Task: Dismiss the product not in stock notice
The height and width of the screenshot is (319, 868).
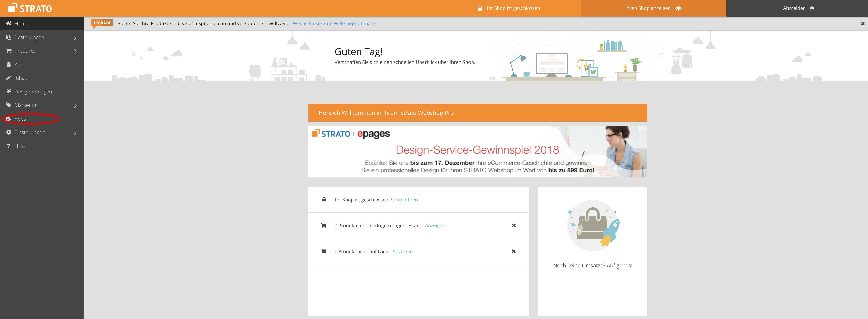Action: click(x=513, y=251)
